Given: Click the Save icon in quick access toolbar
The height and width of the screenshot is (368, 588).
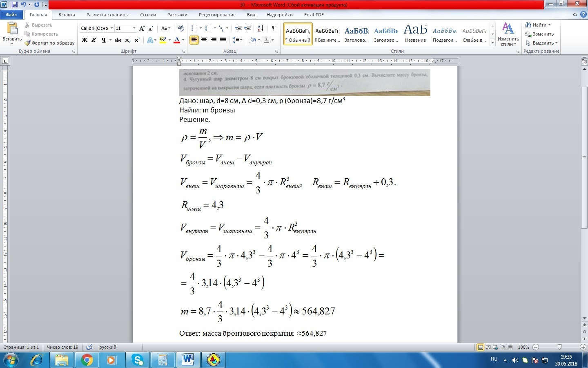Looking at the screenshot, I should (x=15, y=4).
